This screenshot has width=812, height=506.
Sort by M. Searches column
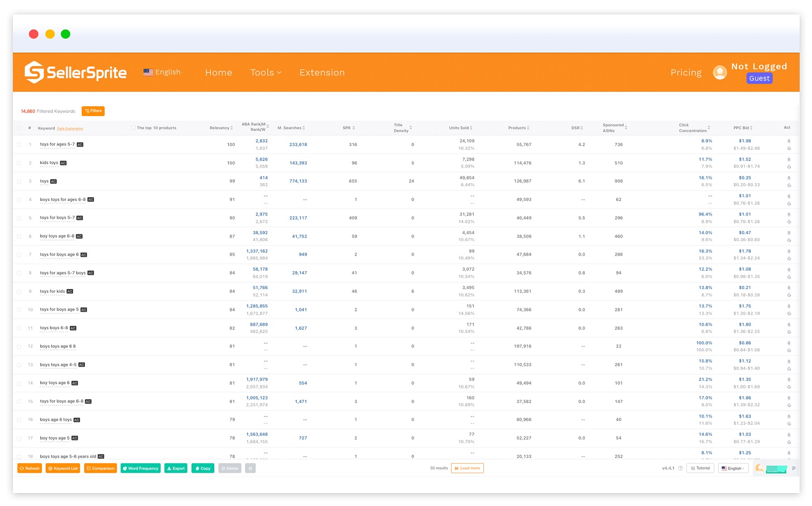(x=291, y=128)
